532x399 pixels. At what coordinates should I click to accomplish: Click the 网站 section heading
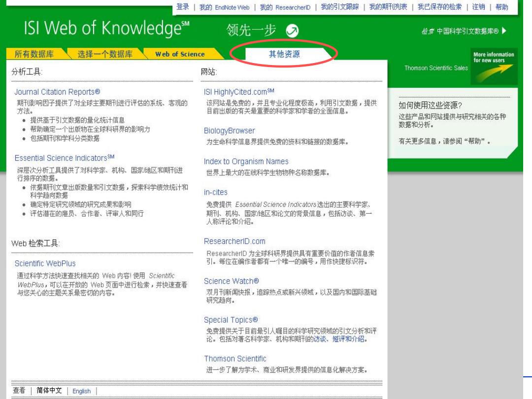(x=209, y=71)
